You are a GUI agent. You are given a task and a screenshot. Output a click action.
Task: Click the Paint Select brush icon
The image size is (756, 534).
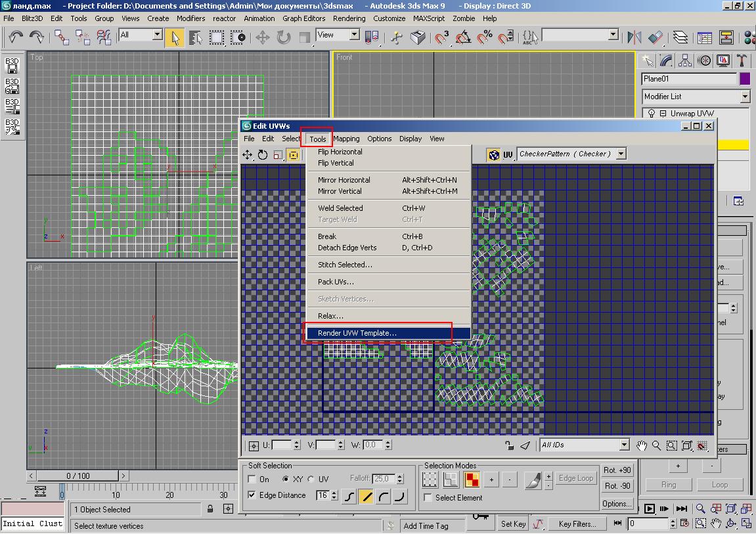[532, 480]
